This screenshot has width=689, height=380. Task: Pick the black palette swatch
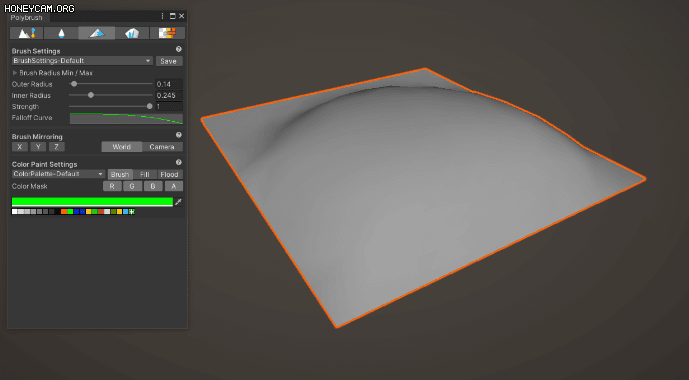(58, 212)
